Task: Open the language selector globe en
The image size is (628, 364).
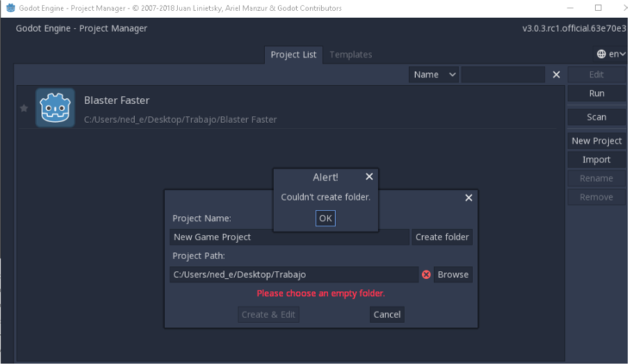Action: pos(611,54)
